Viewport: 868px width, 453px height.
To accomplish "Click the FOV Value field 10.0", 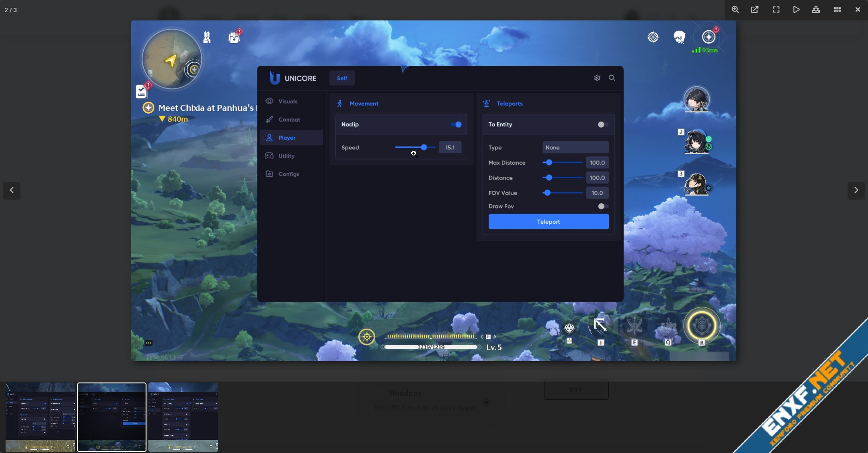I will click(x=597, y=193).
